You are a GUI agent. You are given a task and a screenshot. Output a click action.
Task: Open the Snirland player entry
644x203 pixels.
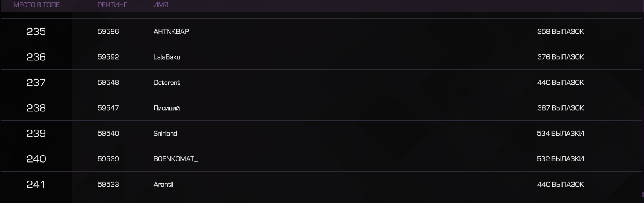click(x=165, y=133)
